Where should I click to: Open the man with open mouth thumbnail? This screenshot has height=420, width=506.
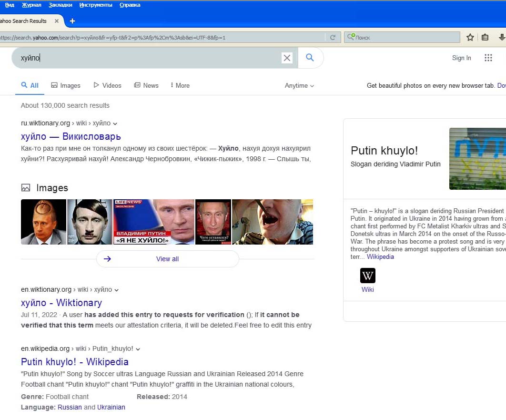[x=273, y=222]
